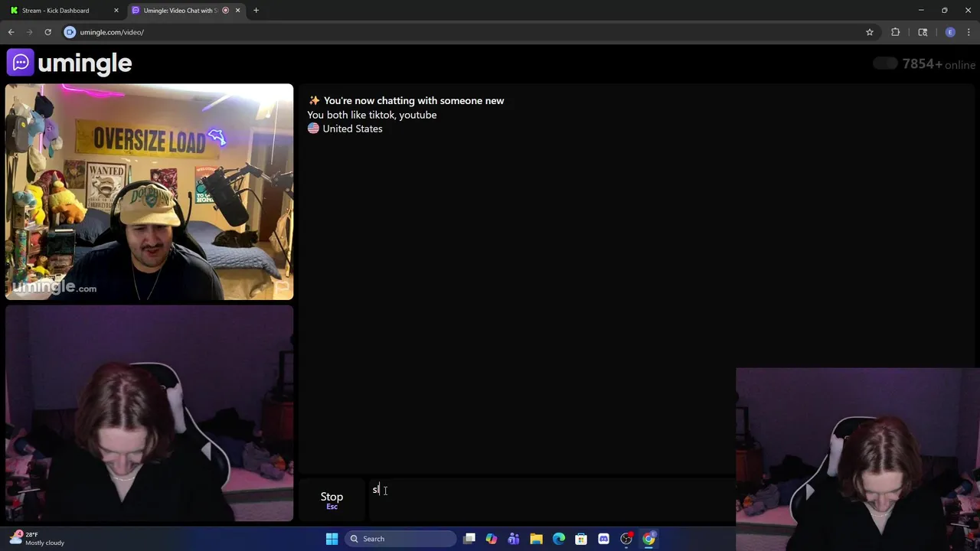The image size is (980, 551).
Task: Reload the umingle page
Action: (47, 32)
